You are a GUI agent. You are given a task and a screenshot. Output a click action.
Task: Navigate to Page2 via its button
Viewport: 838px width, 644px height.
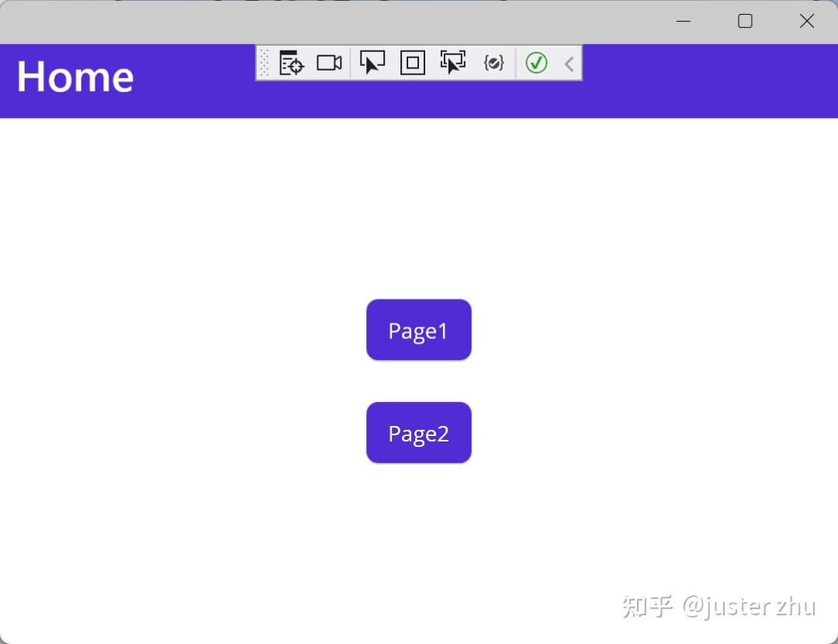point(419,433)
